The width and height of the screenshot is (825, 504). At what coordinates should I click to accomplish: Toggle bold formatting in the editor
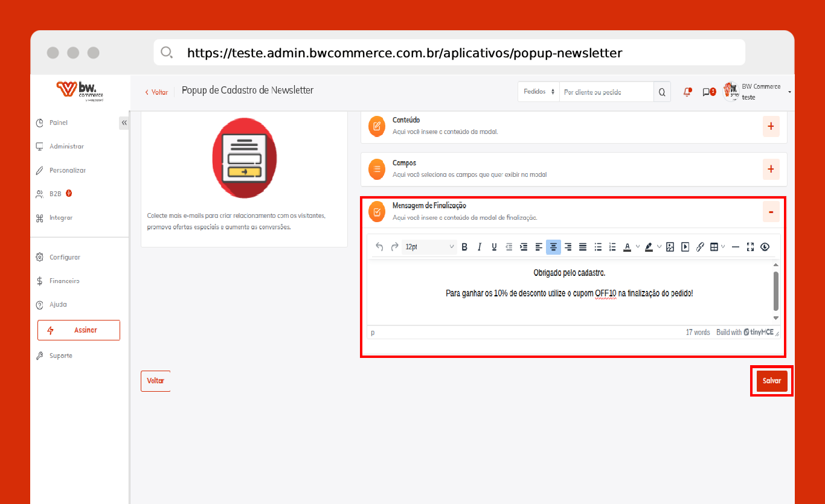click(x=464, y=247)
